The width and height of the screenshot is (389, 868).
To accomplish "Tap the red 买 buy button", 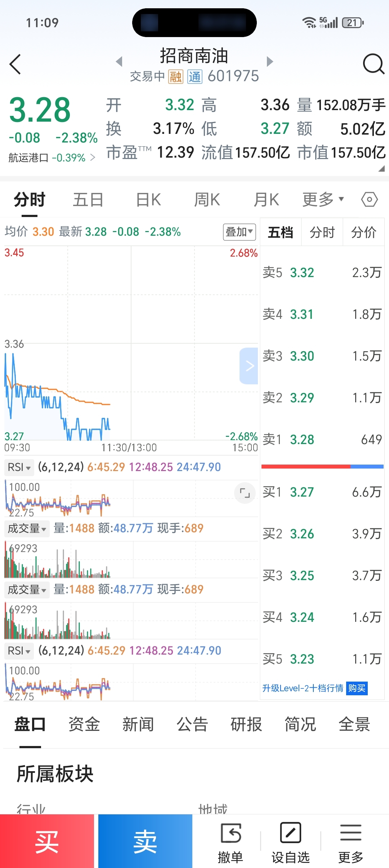I will coord(47,841).
